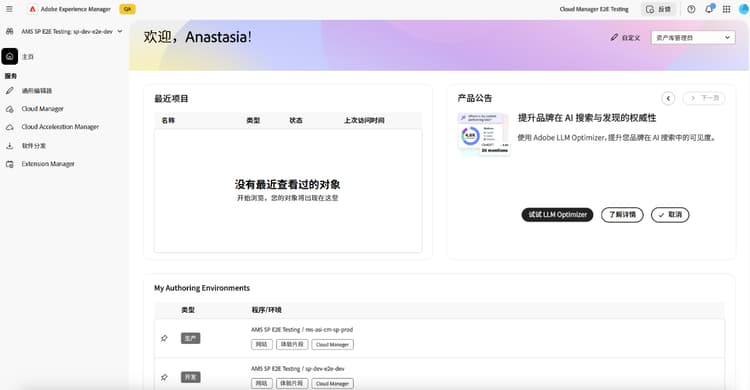Click the pencil Customize button in banner
The image size is (750, 390).
[625, 37]
